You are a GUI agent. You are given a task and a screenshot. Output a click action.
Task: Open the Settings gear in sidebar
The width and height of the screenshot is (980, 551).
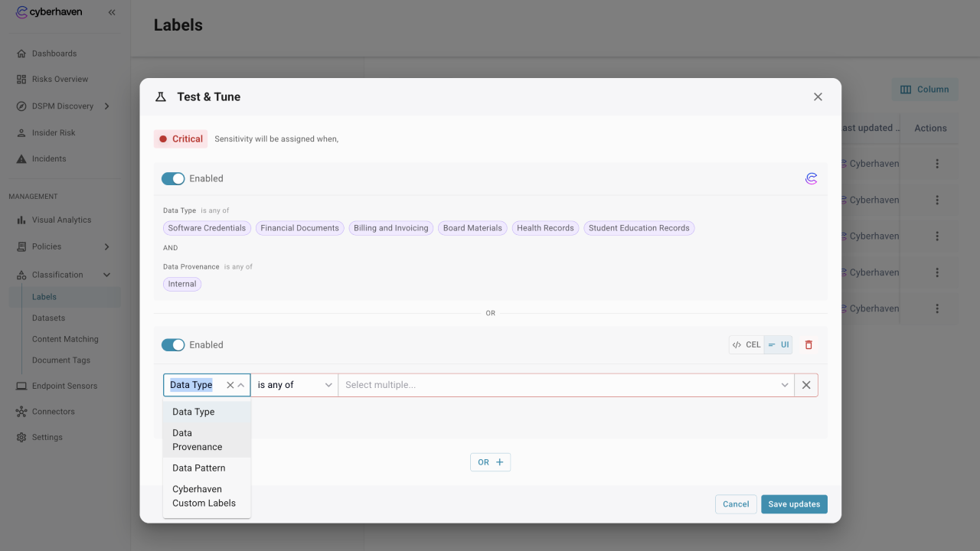click(x=21, y=438)
